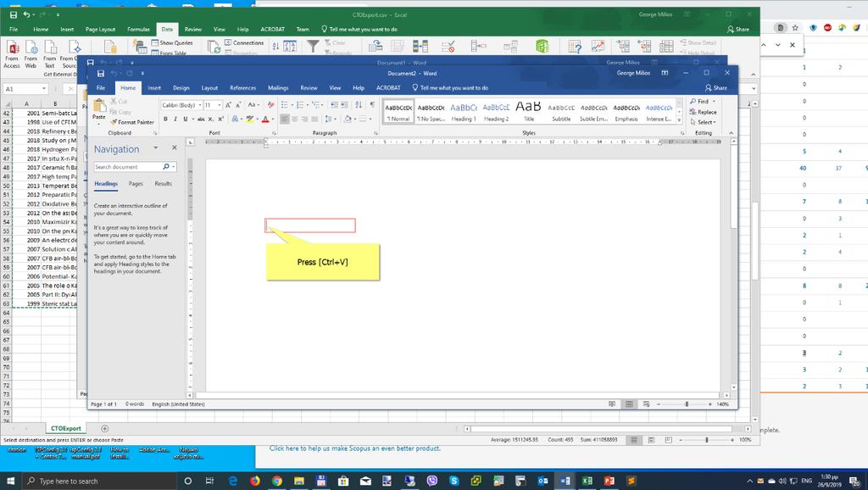Click the CTOExport sheet tab

click(x=66, y=429)
